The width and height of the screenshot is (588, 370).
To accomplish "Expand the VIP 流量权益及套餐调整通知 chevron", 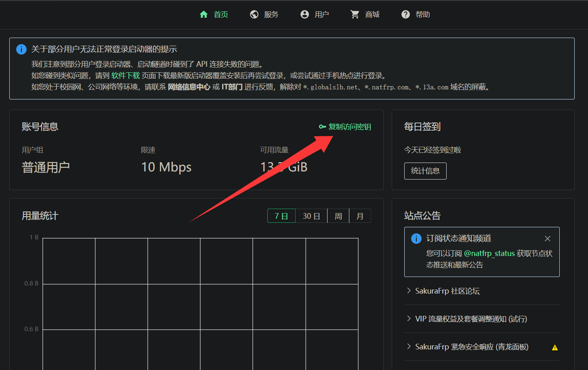I will (x=409, y=319).
